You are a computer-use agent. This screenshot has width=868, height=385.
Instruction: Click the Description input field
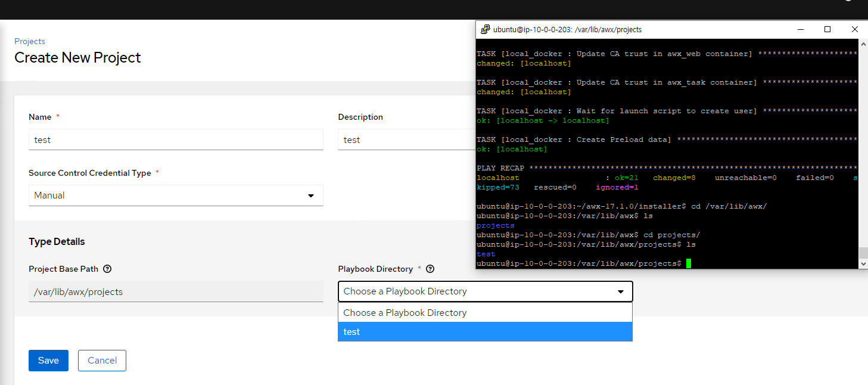point(407,140)
